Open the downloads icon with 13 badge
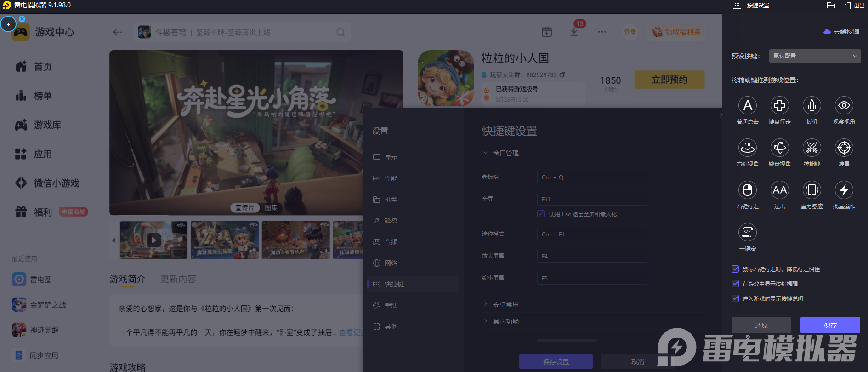The width and height of the screenshot is (868, 372). (574, 32)
